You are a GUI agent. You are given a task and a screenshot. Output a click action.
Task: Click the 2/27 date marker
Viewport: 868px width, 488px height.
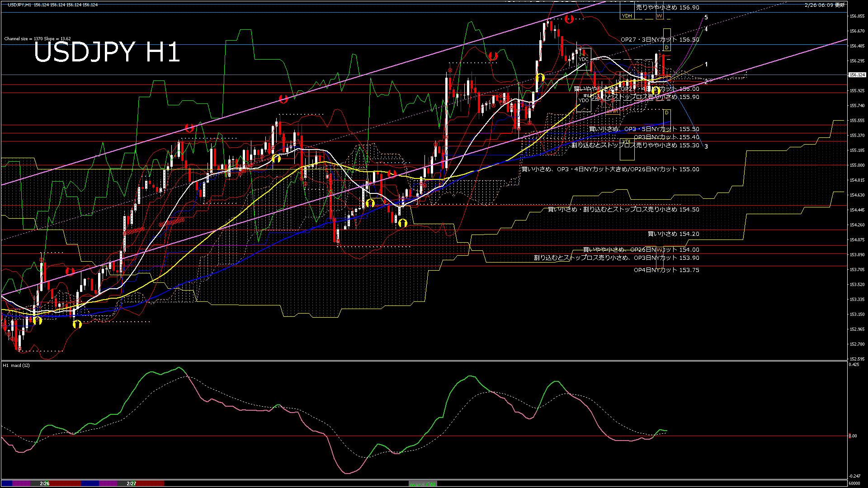[x=132, y=483]
